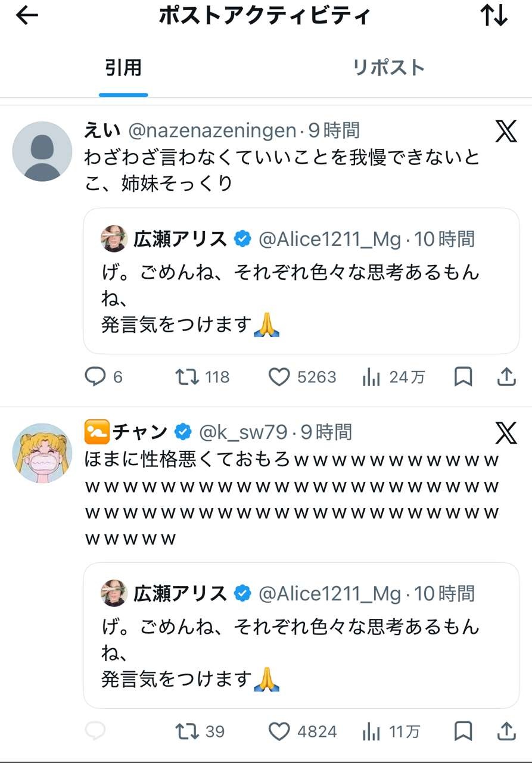Open the X menu on えい's post

click(x=506, y=131)
